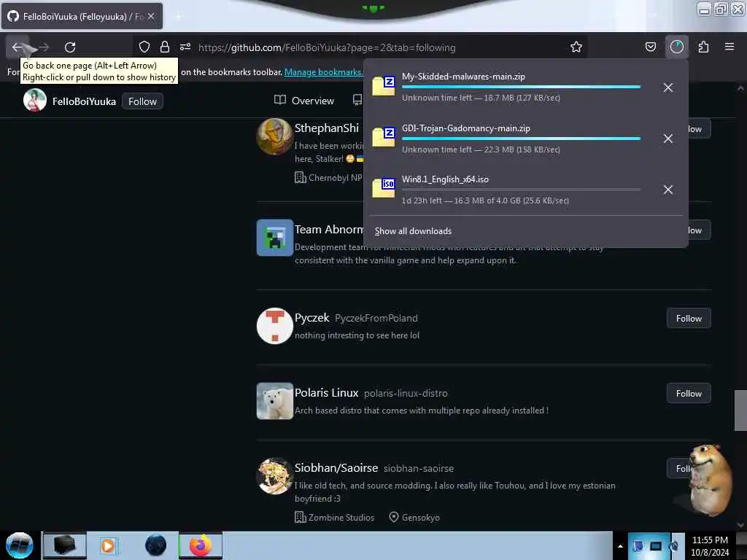Open Polaris Linux profile name

click(326, 393)
